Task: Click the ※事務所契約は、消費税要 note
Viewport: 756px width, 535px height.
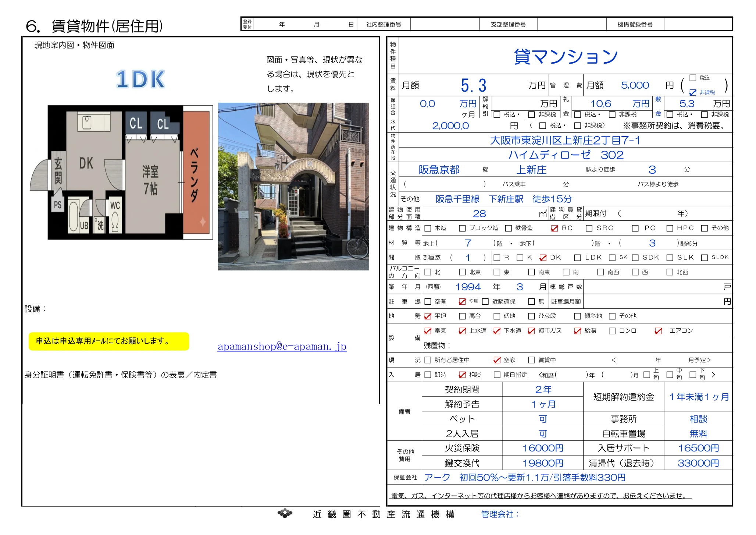Action: click(x=675, y=126)
